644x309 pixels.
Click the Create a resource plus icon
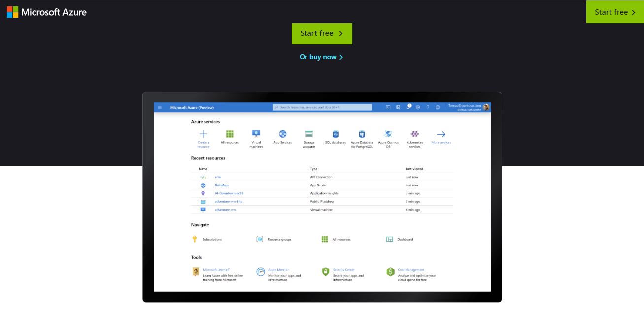click(x=203, y=134)
